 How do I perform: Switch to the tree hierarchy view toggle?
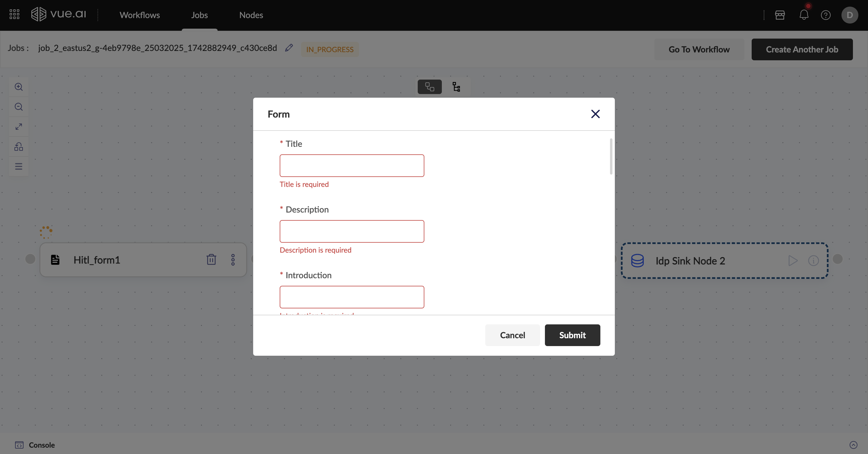pos(456,87)
